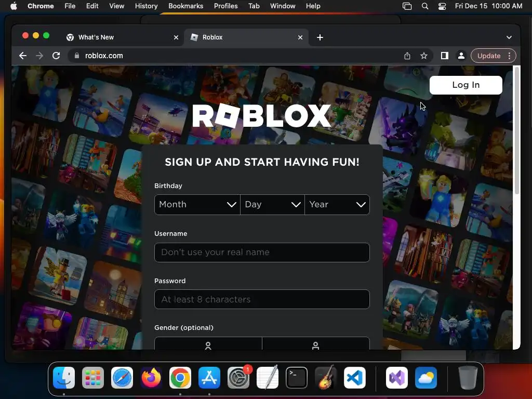Open the Chrome side panel icon
Image resolution: width=532 pixels, height=399 pixels.
(445, 56)
